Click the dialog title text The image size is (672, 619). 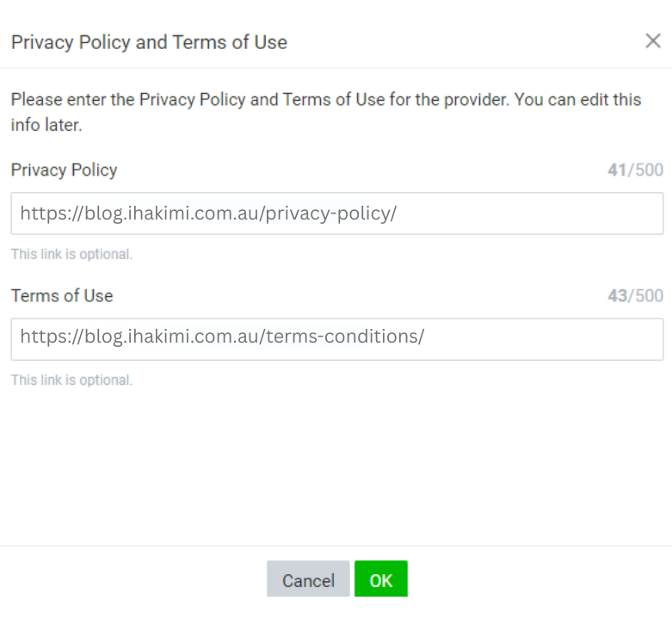[x=149, y=42]
